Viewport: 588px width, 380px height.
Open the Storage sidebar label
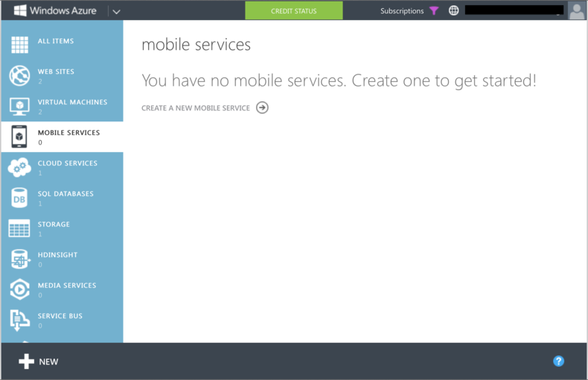point(54,224)
